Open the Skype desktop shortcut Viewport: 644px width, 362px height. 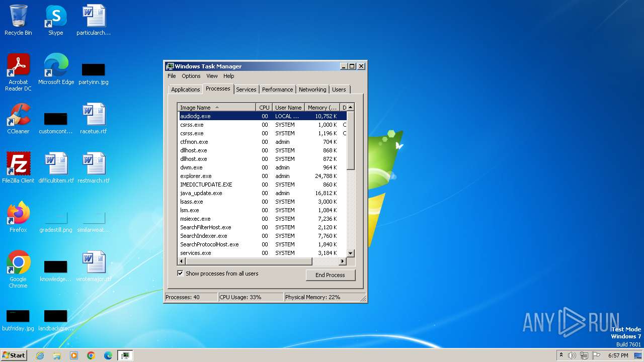[x=56, y=20]
